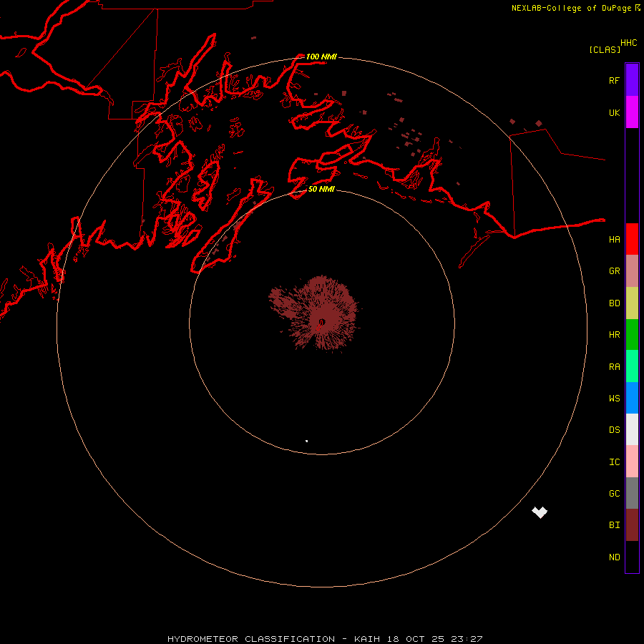This screenshot has height=644, width=644.
Task: Click the 'GC' legend label
Action: point(614,493)
